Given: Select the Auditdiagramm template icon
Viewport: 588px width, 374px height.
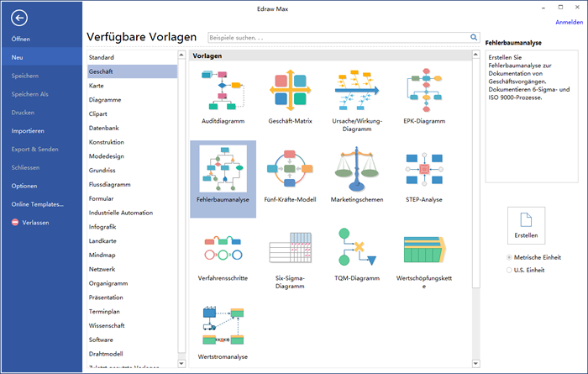Looking at the screenshot, I should pyautogui.click(x=223, y=90).
